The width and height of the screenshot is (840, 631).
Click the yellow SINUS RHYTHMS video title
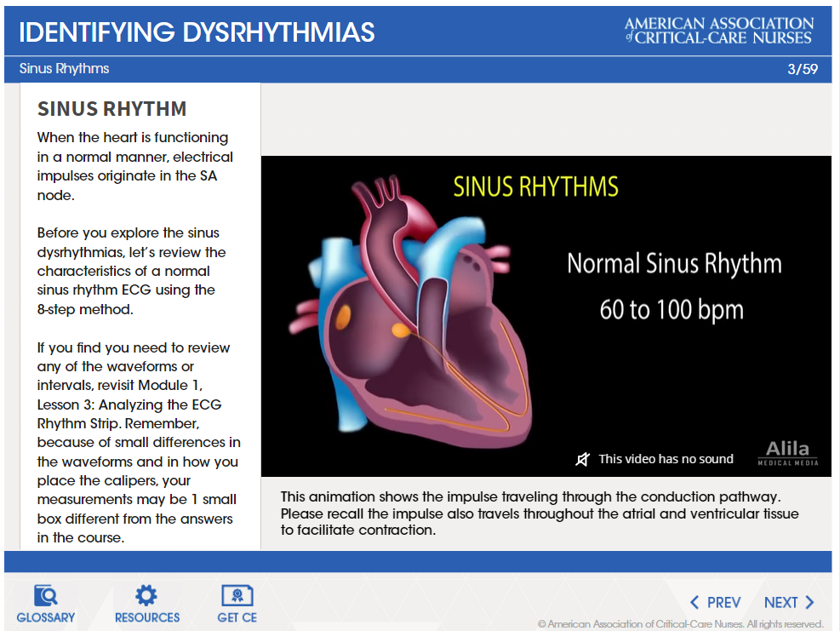pos(535,186)
